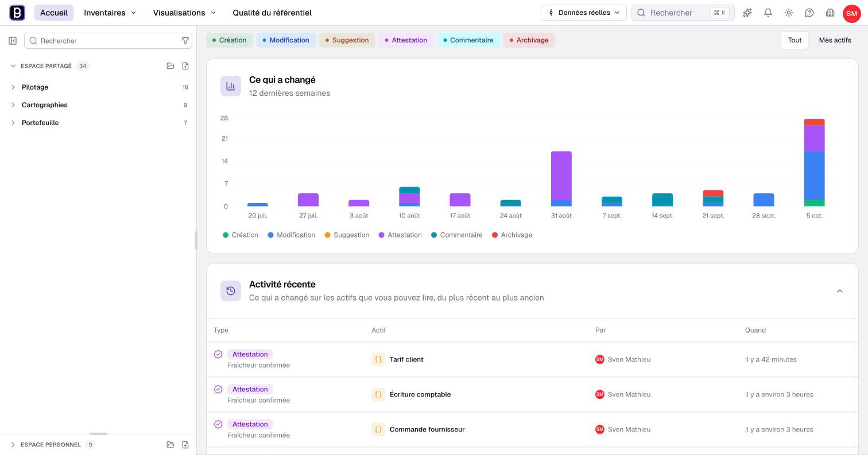Open the Données réelles selector

click(x=584, y=13)
